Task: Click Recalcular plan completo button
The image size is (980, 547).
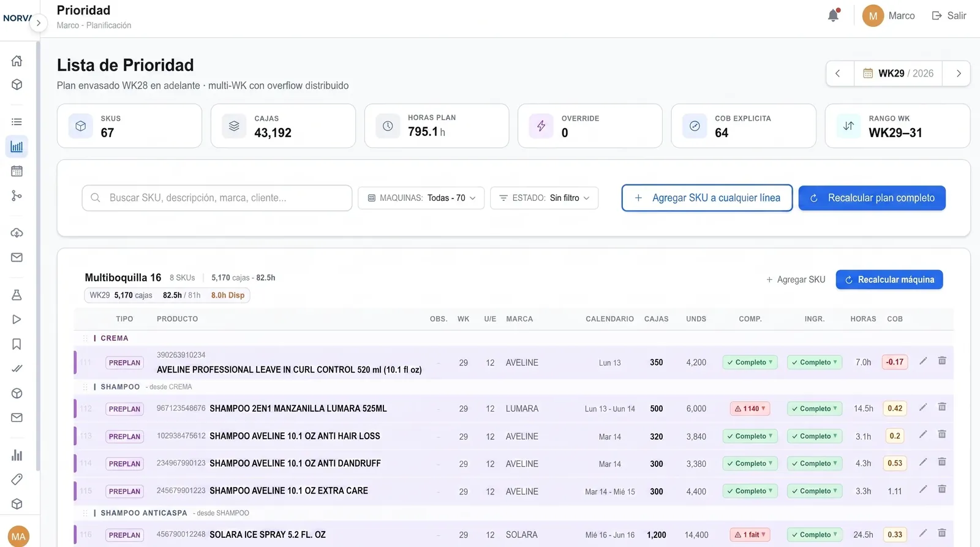Action: point(872,198)
